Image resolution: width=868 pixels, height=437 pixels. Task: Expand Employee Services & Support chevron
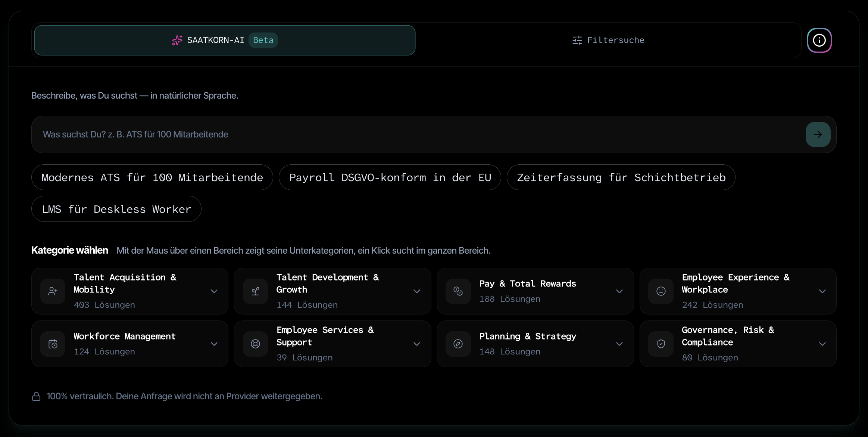click(x=417, y=344)
